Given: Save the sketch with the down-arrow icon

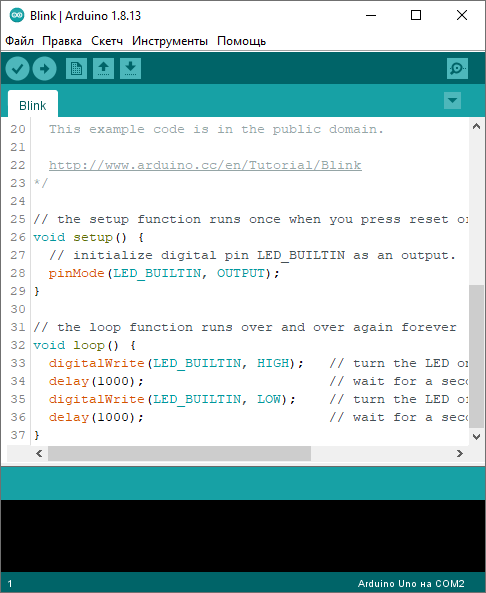Looking at the screenshot, I should (130, 68).
